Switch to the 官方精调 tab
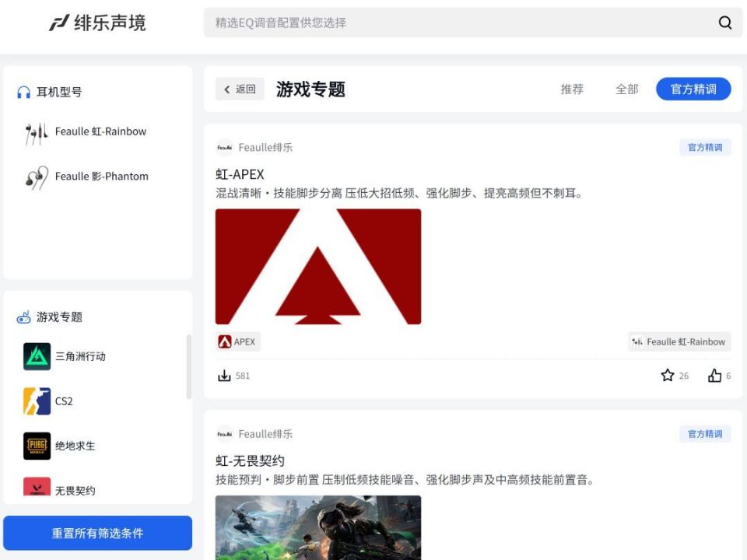 [x=693, y=89]
